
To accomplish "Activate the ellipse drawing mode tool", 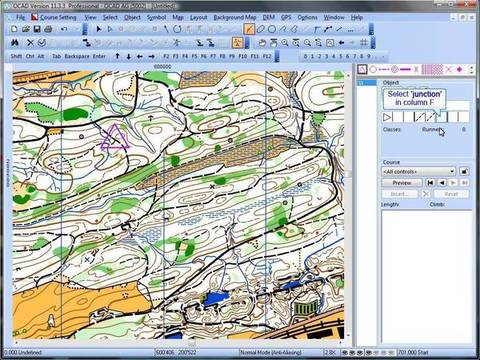I will click(x=261, y=29).
